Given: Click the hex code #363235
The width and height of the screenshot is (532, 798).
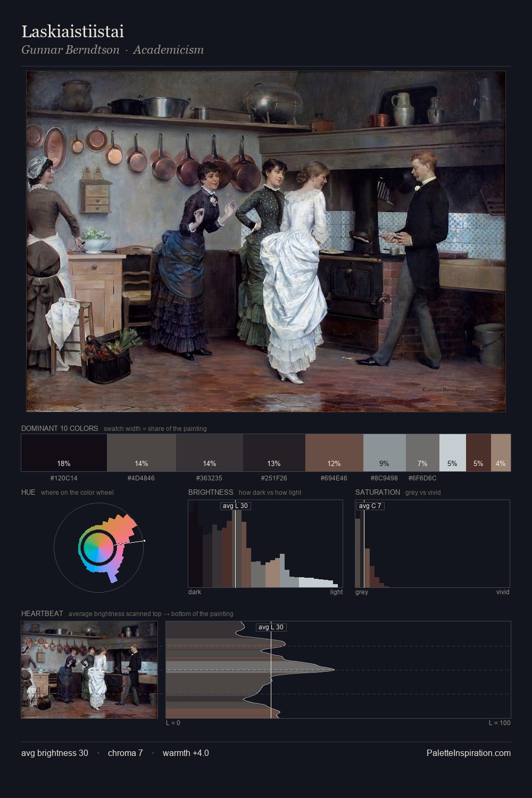Looking at the screenshot, I should (x=210, y=478).
